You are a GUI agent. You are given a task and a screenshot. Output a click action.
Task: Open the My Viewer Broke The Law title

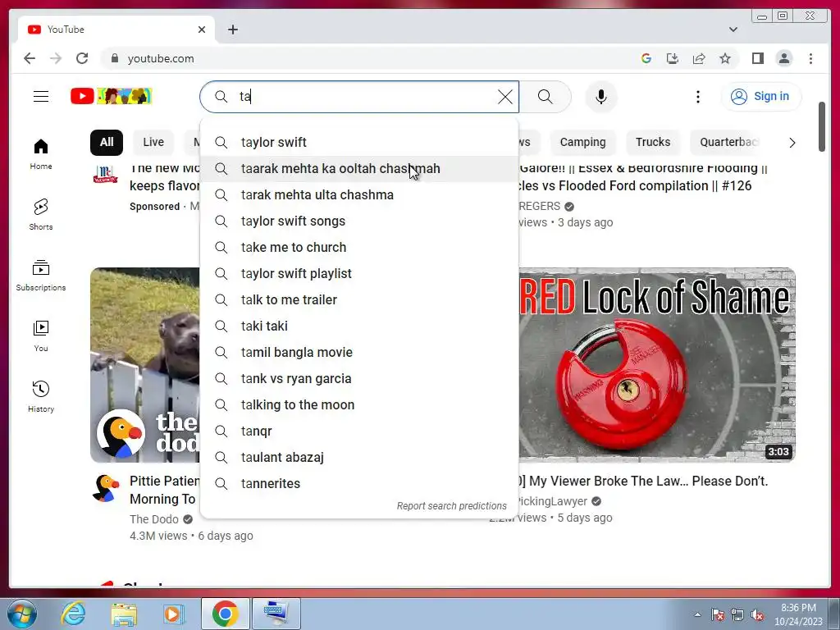click(x=643, y=481)
